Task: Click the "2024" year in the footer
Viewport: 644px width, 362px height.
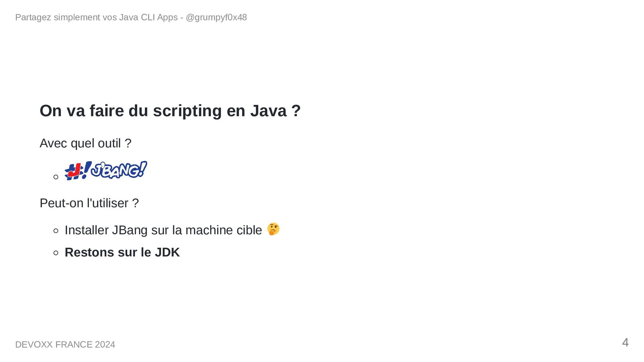Action: [x=105, y=345]
